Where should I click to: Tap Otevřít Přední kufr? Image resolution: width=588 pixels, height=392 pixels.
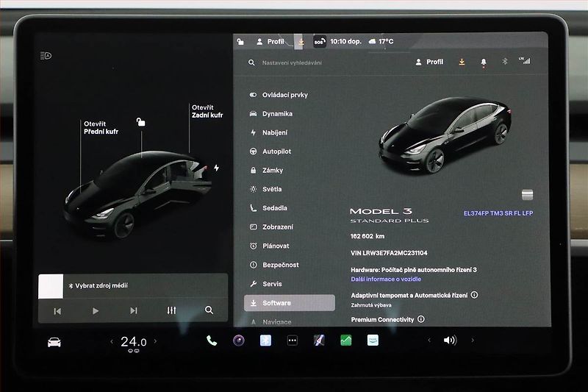tap(101, 127)
